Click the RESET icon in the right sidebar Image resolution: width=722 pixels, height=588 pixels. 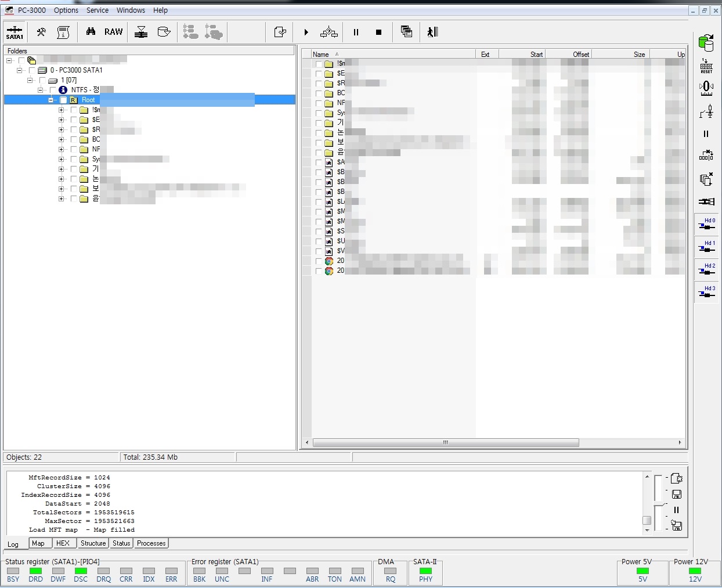[x=706, y=66]
